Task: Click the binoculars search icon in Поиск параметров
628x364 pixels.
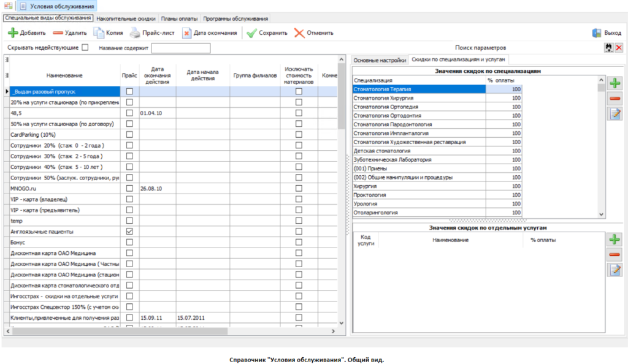Action: pos(608,48)
